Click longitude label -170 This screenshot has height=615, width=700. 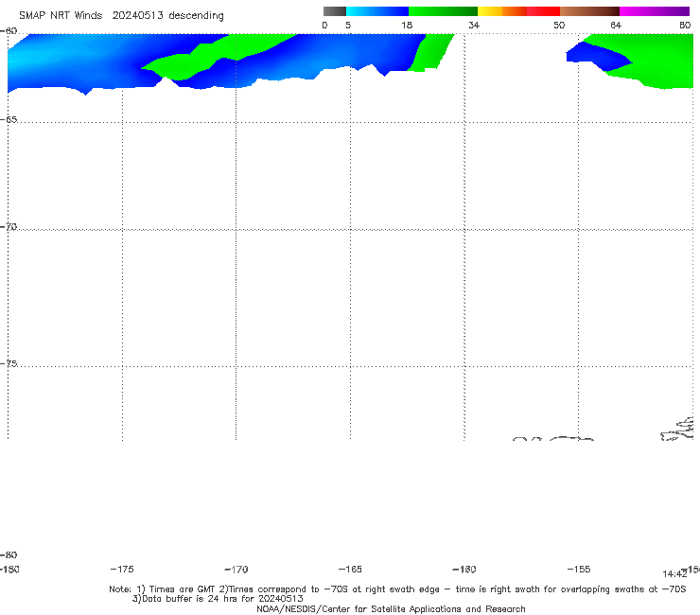coord(236,569)
